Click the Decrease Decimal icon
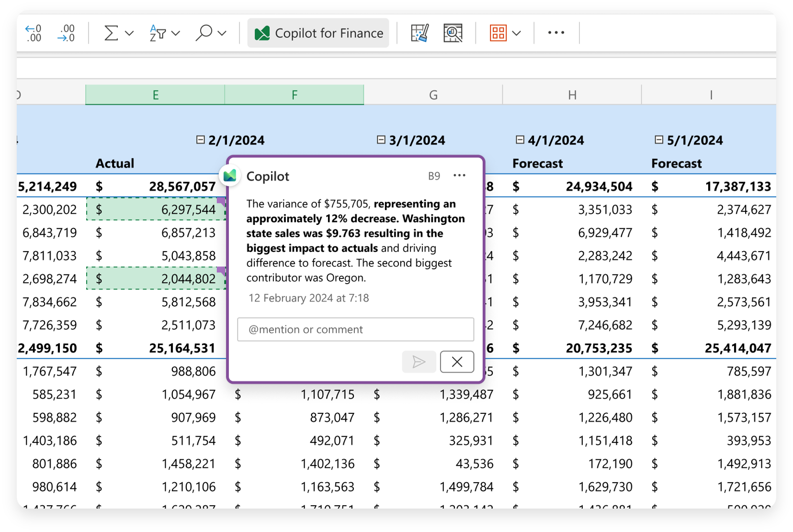This screenshot has width=793, height=532. [66, 33]
